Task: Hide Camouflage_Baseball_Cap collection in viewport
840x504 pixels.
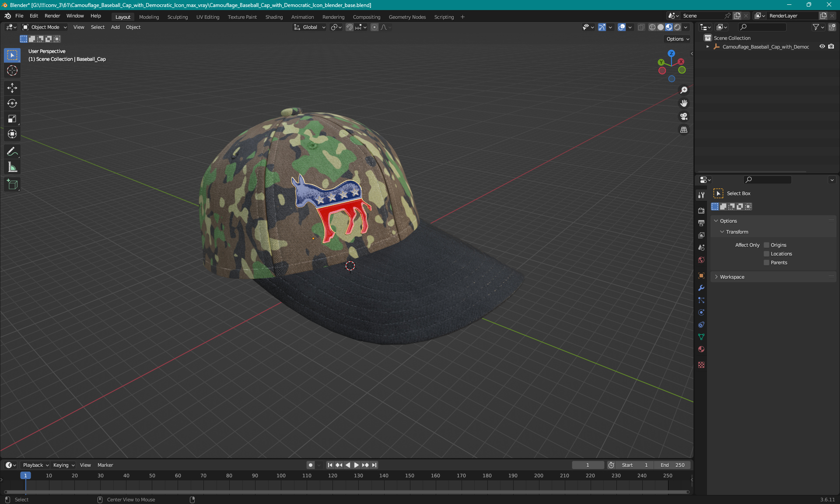Action: tap(822, 46)
